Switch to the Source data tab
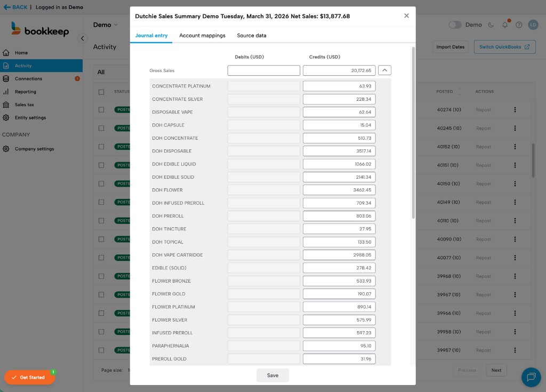 (252, 36)
